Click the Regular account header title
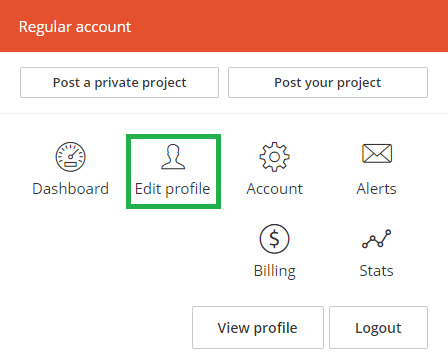 [x=75, y=27]
